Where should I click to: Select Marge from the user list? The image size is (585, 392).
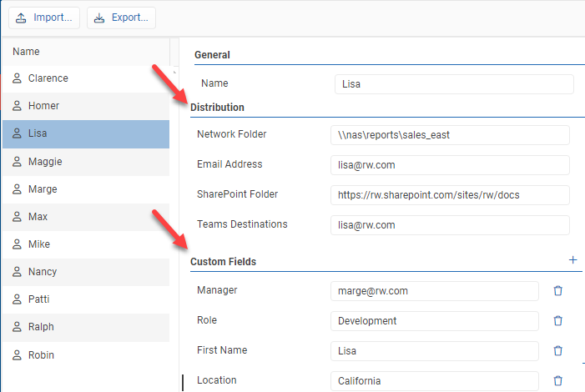(x=43, y=189)
